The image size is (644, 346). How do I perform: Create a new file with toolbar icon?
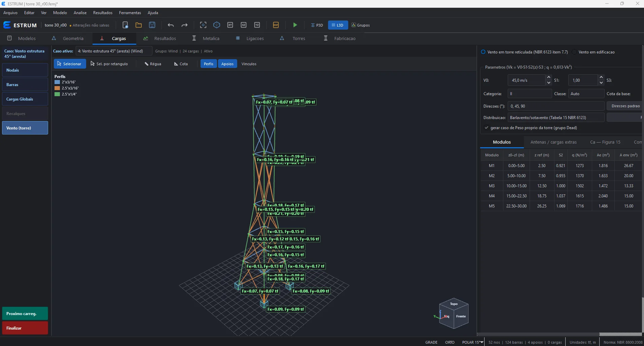[x=125, y=25]
